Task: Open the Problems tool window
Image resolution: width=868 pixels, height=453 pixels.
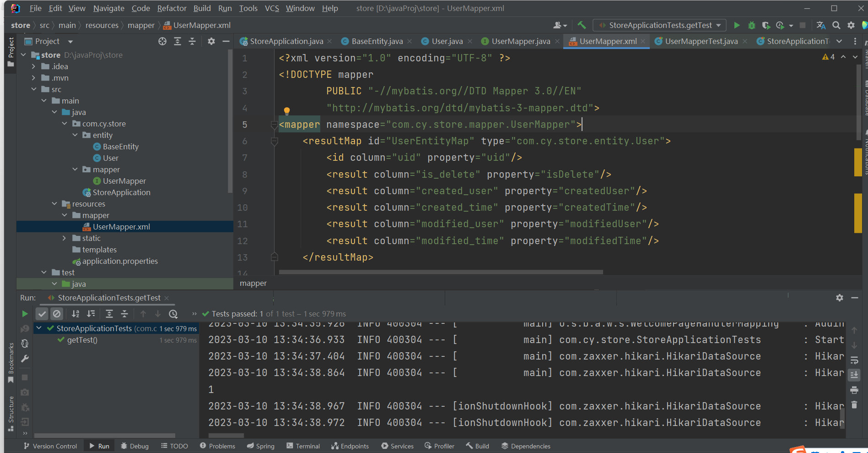Action: point(217,446)
